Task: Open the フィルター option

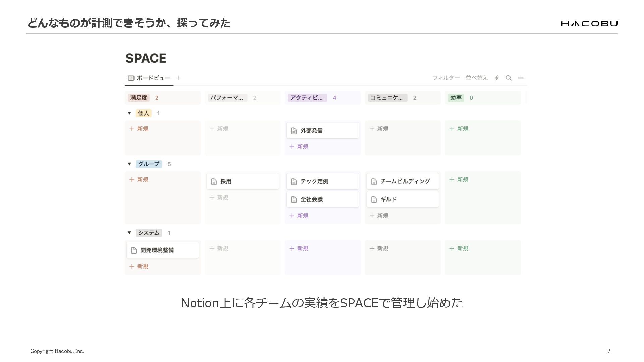Action: 446,78
